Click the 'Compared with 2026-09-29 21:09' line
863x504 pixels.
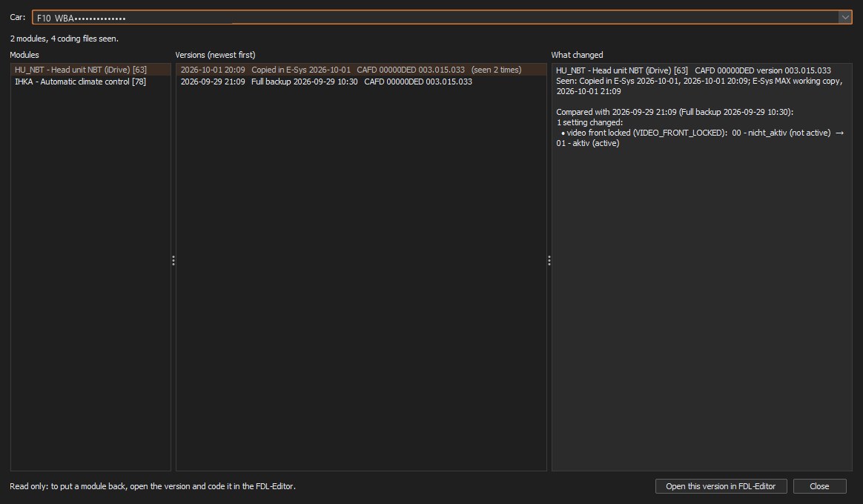coord(675,112)
